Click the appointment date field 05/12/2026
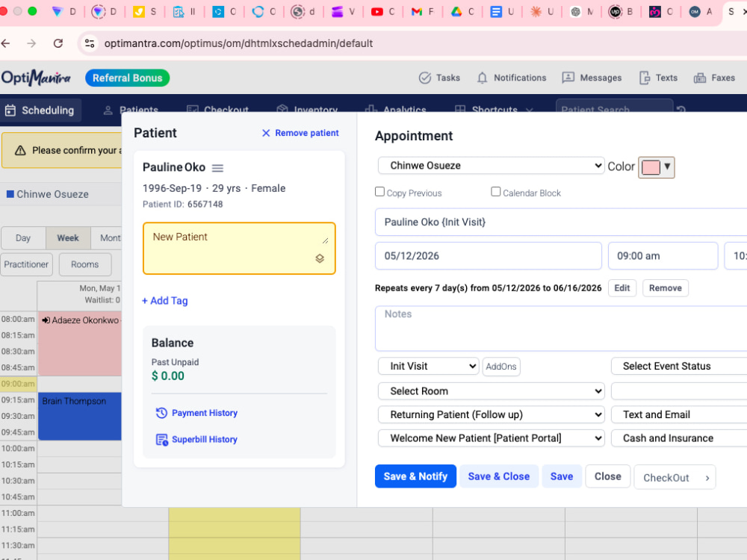 click(x=489, y=256)
